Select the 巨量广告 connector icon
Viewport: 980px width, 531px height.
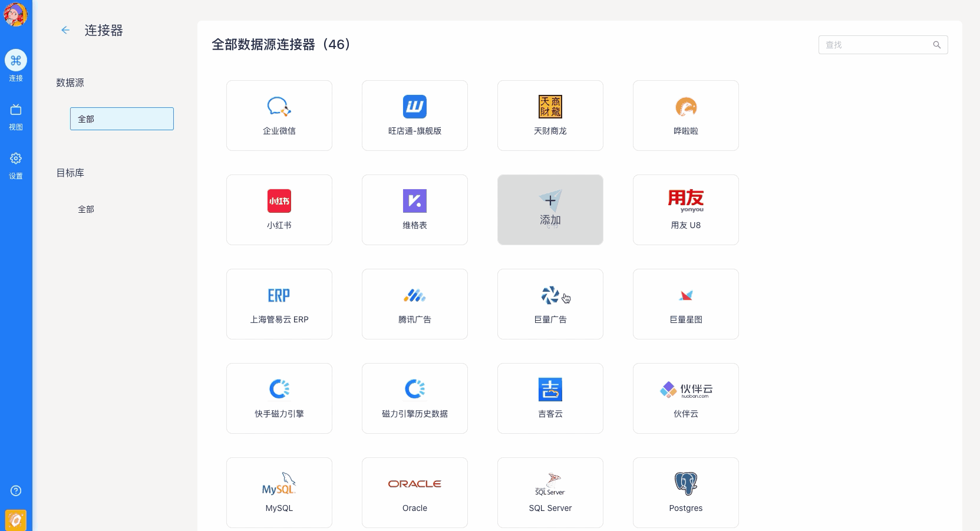click(x=550, y=295)
